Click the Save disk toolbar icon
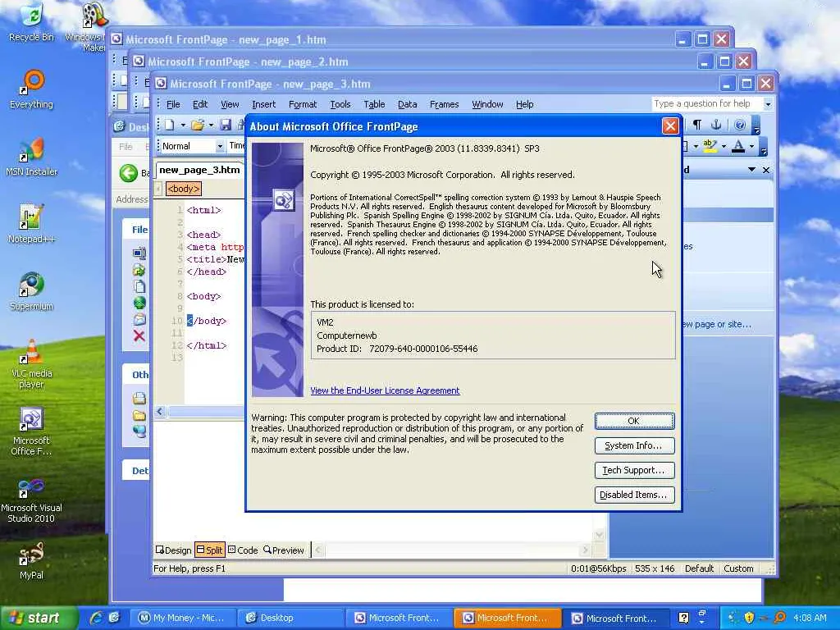 tap(226, 125)
